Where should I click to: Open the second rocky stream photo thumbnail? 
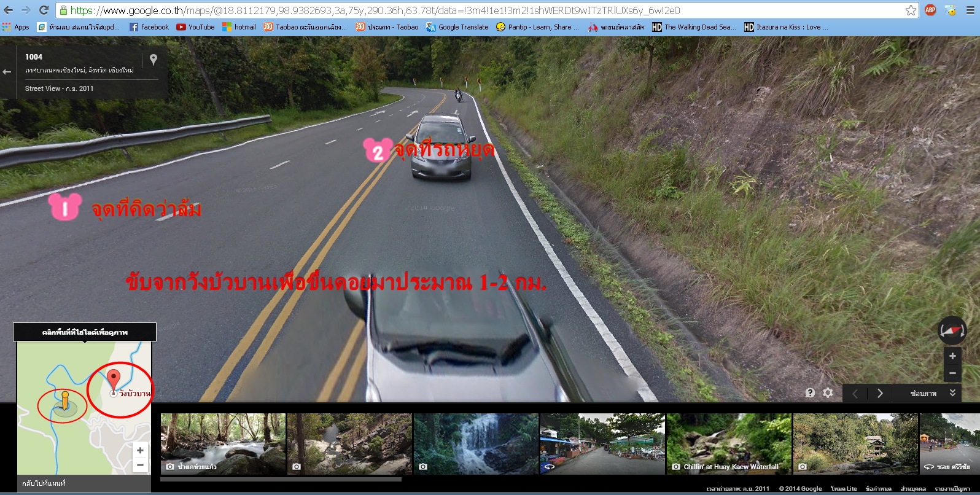click(349, 443)
